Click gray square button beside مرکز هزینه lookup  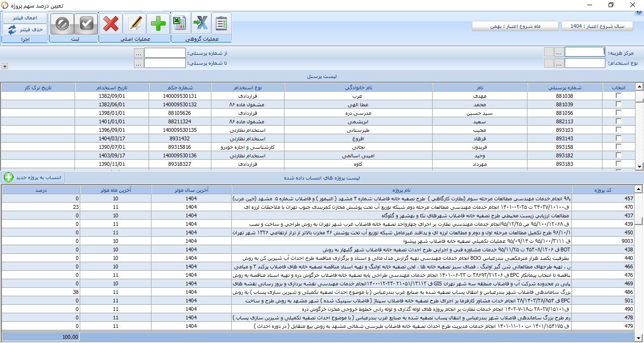[x=549, y=52]
